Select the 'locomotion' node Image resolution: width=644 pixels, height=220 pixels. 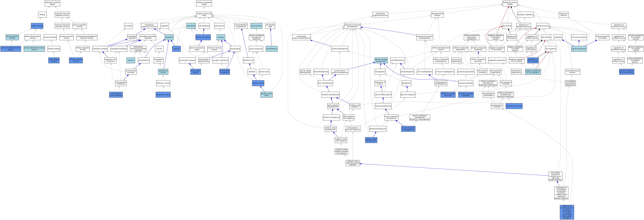[507, 26]
